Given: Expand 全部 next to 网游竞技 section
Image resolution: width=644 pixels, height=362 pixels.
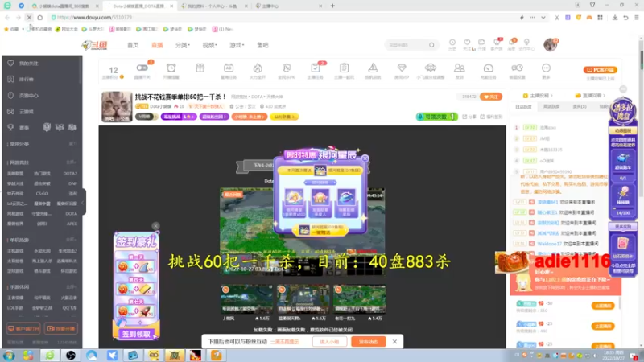Looking at the screenshot, I should point(72,162).
